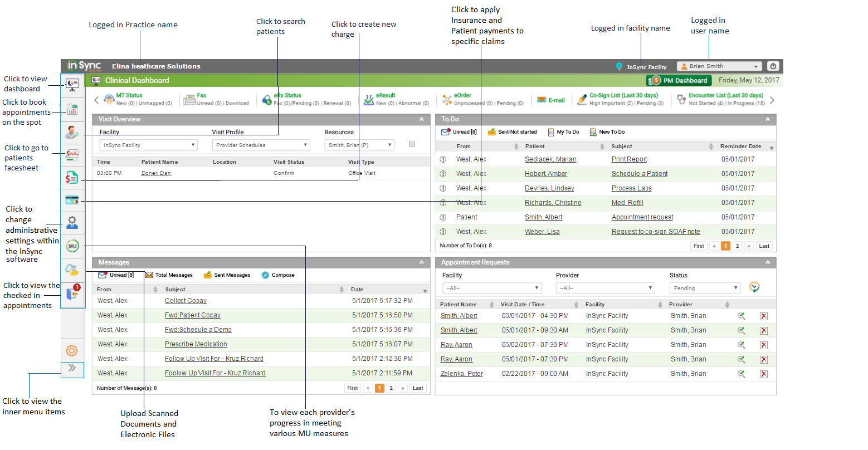Open Prescribe Medication message

pyautogui.click(x=196, y=344)
